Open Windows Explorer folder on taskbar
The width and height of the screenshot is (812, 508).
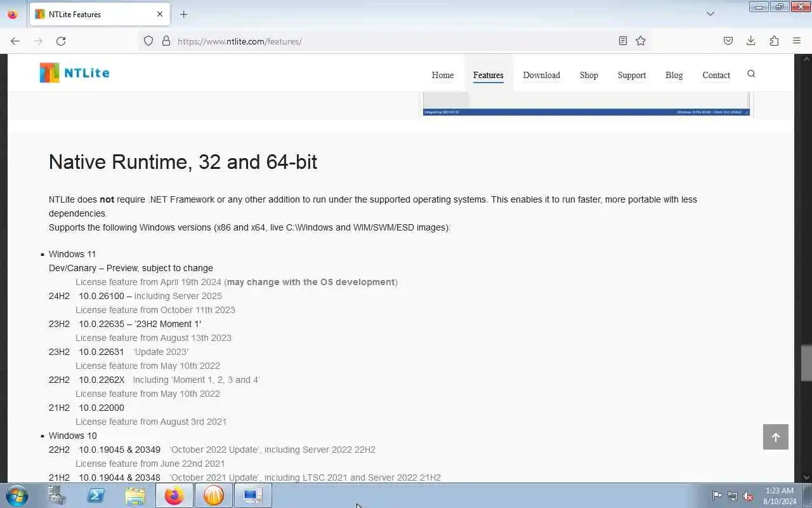135,495
